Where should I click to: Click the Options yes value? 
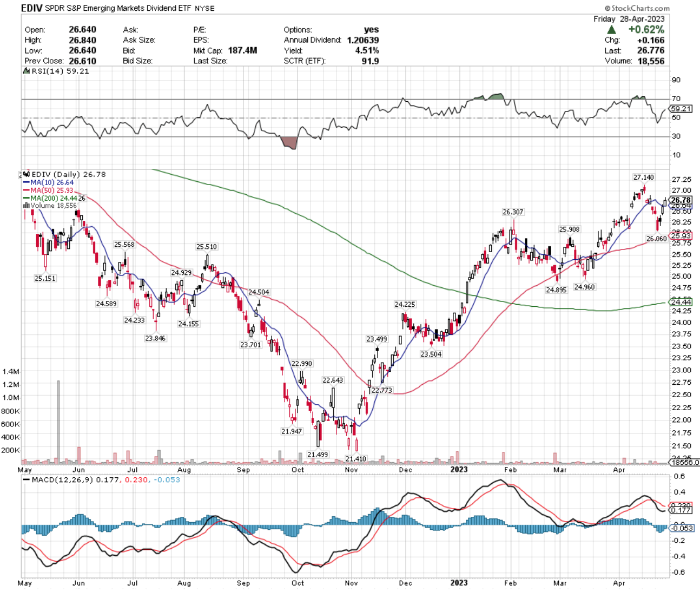point(371,30)
